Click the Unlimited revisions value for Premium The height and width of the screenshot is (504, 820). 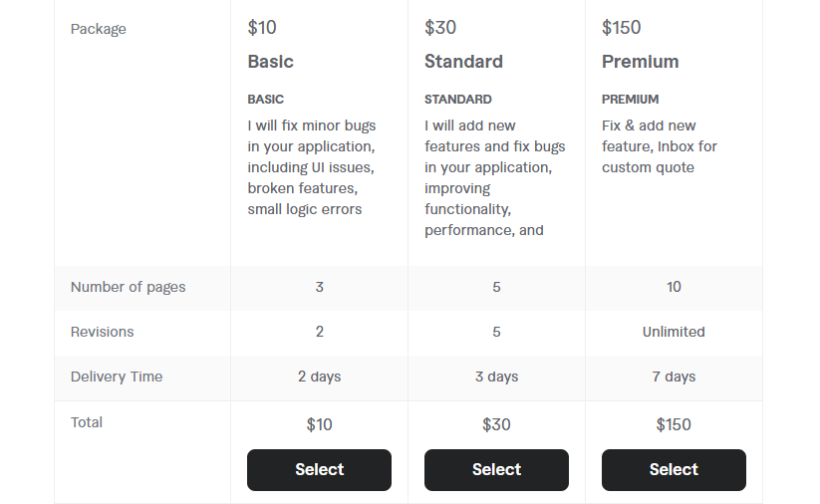(x=674, y=332)
